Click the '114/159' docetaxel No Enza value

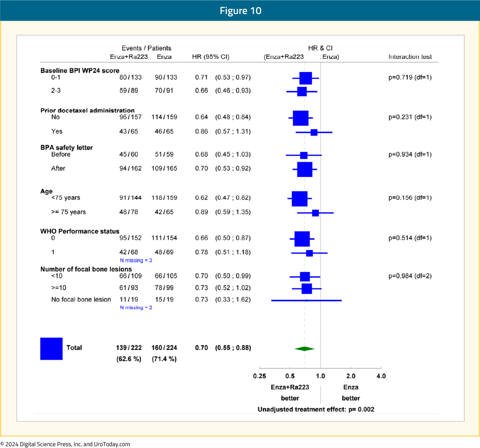click(x=164, y=117)
